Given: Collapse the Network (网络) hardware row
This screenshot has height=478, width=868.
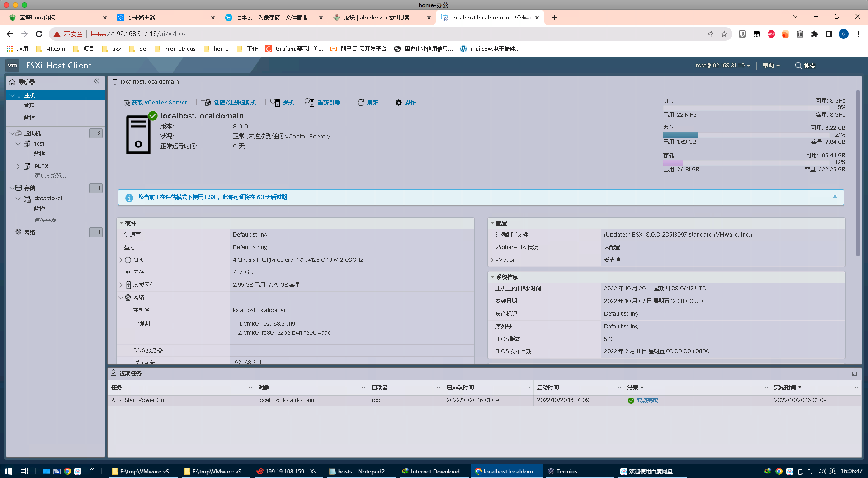Looking at the screenshot, I should tap(121, 298).
